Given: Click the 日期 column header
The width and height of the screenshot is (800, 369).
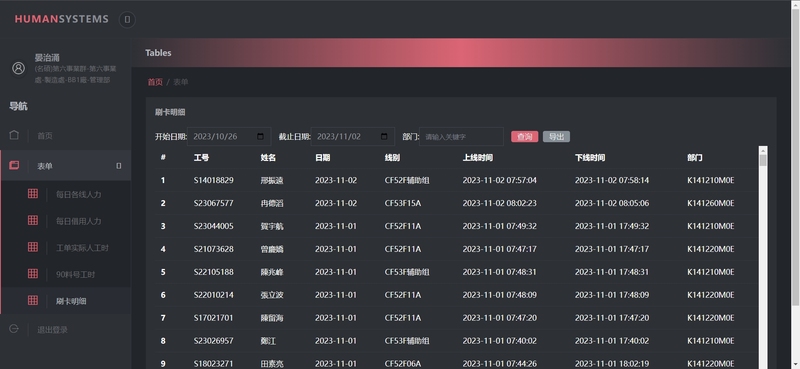Looking at the screenshot, I should point(322,158).
